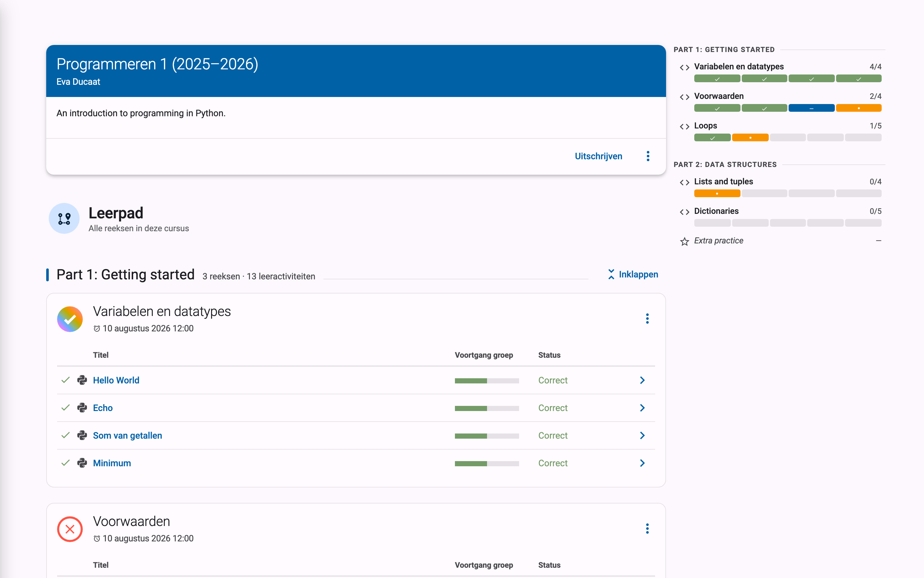The image size is (924, 578).
Task: Click the Programmeren 1 (2025–2026) course title
Action: pyautogui.click(x=157, y=64)
